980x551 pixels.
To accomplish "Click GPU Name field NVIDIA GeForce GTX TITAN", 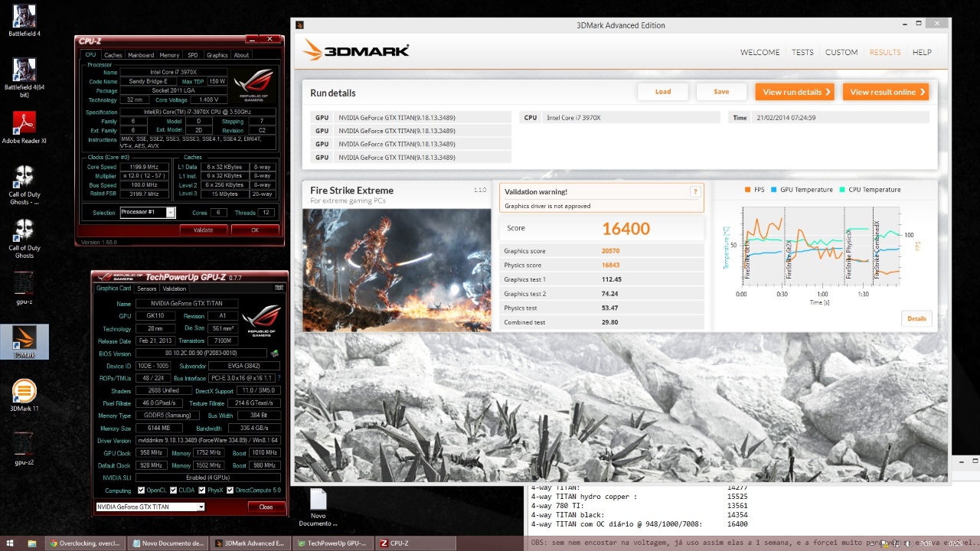I will [187, 304].
